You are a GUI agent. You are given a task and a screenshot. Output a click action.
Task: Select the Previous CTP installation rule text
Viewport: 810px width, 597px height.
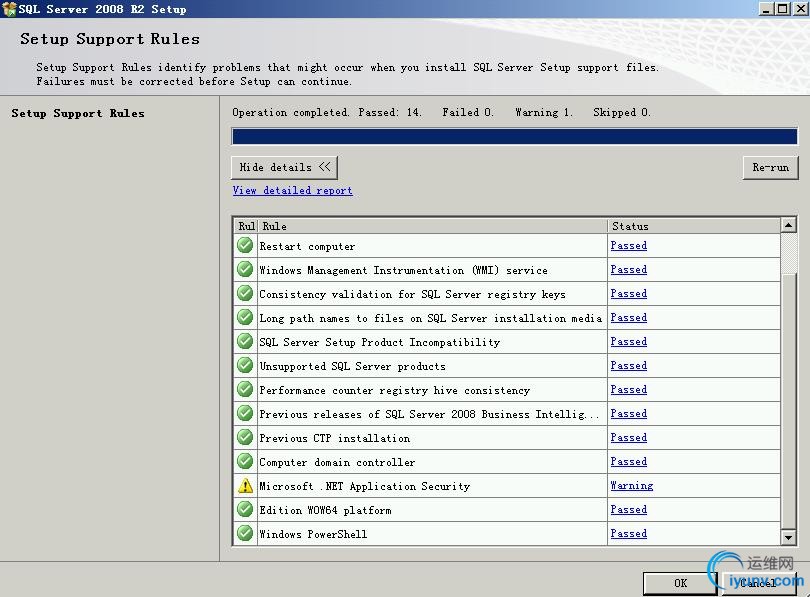pyautogui.click(x=335, y=438)
